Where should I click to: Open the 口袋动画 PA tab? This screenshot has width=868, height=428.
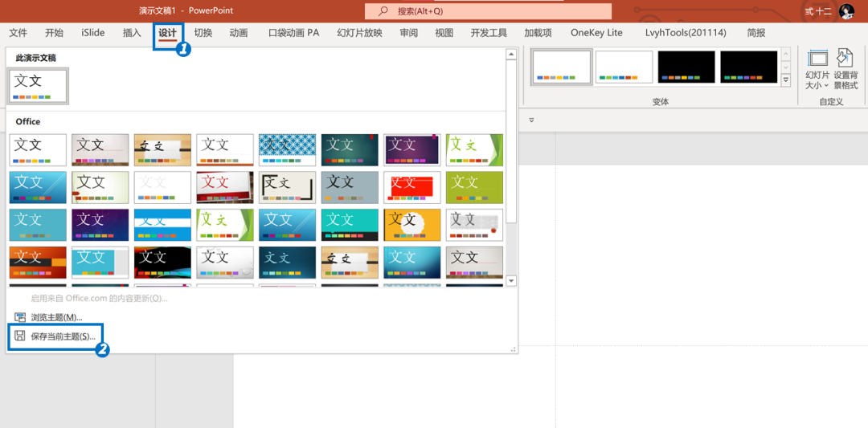tap(293, 33)
